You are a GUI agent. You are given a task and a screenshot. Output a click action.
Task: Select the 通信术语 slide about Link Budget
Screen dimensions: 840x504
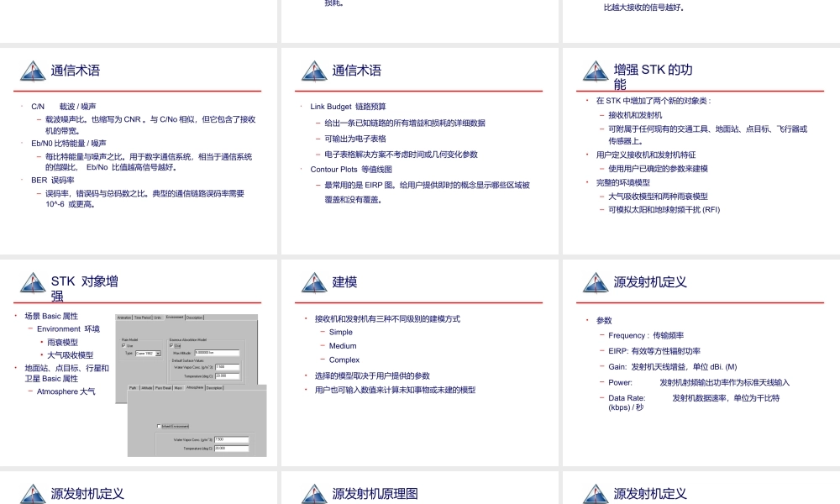pyautogui.click(x=419, y=151)
